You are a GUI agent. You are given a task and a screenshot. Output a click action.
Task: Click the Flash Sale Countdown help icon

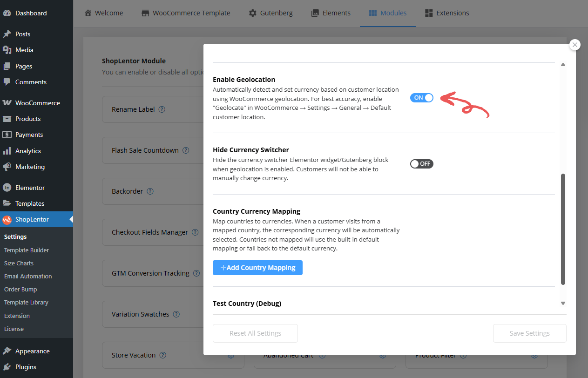point(186,150)
